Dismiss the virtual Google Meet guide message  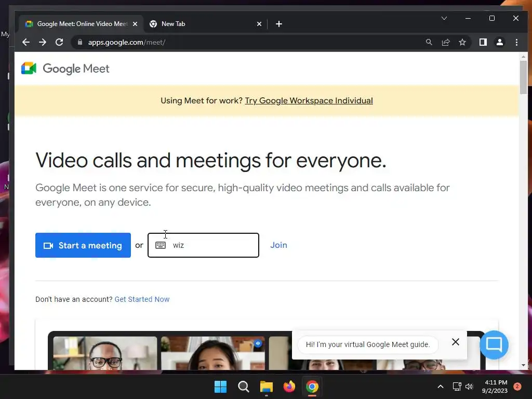[455, 342]
